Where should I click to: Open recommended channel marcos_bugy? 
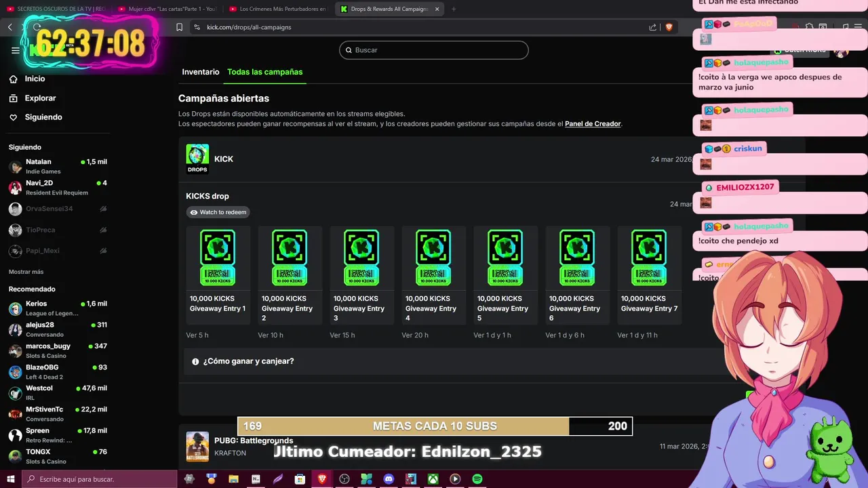click(x=58, y=350)
